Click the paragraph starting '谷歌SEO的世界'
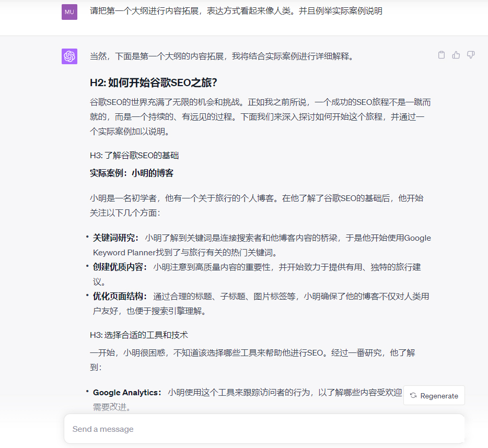This screenshot has width=488, height=448. pyautogui.click(x=260, y=117)
